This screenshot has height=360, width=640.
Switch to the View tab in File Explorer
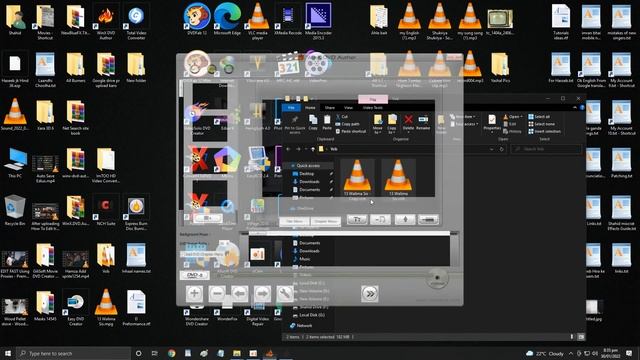tap(348, 107)
